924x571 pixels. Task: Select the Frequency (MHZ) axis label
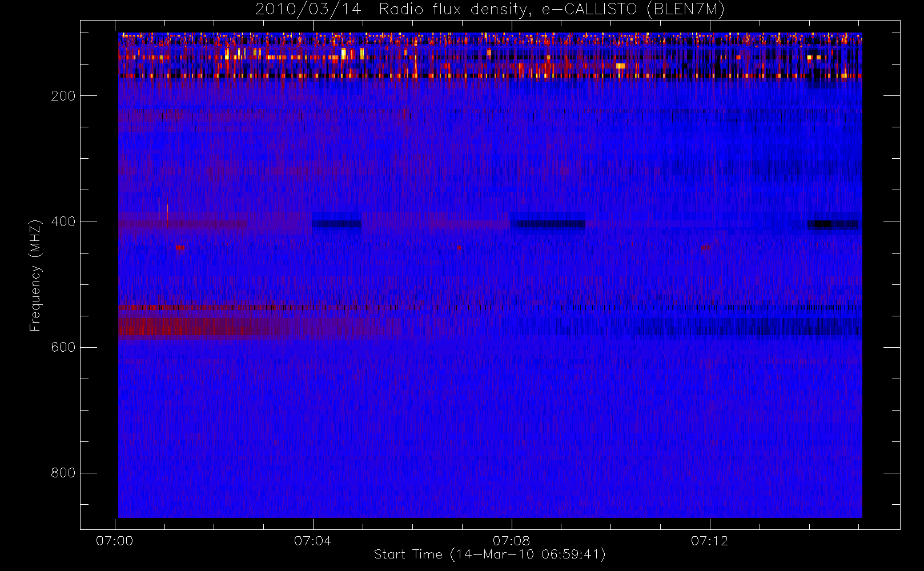point(35,275)
